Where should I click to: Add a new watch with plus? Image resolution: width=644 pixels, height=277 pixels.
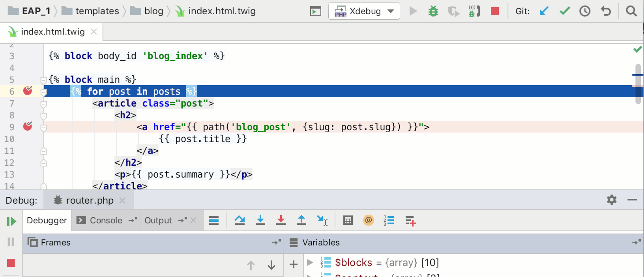click(294, 264)
